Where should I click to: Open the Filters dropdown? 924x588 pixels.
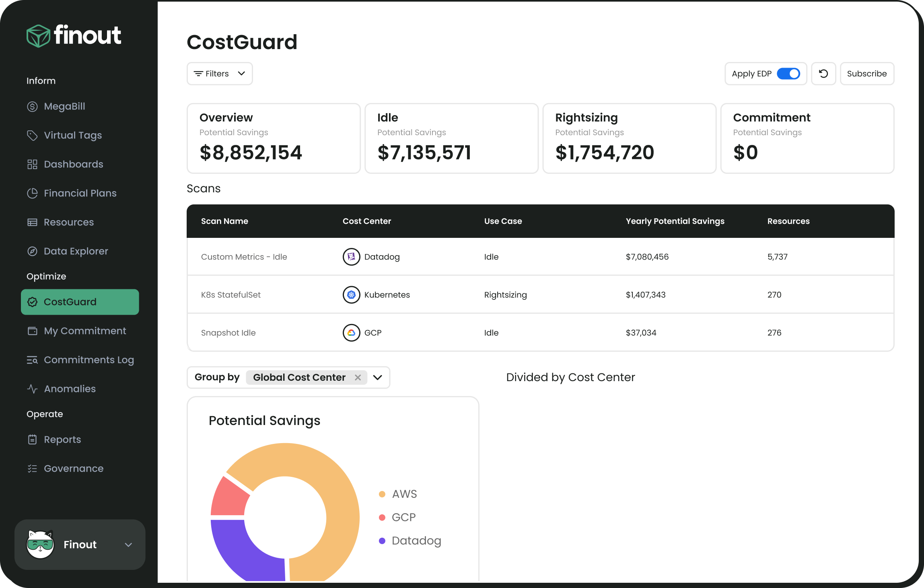pyautogui.click(x=219, y=74)
